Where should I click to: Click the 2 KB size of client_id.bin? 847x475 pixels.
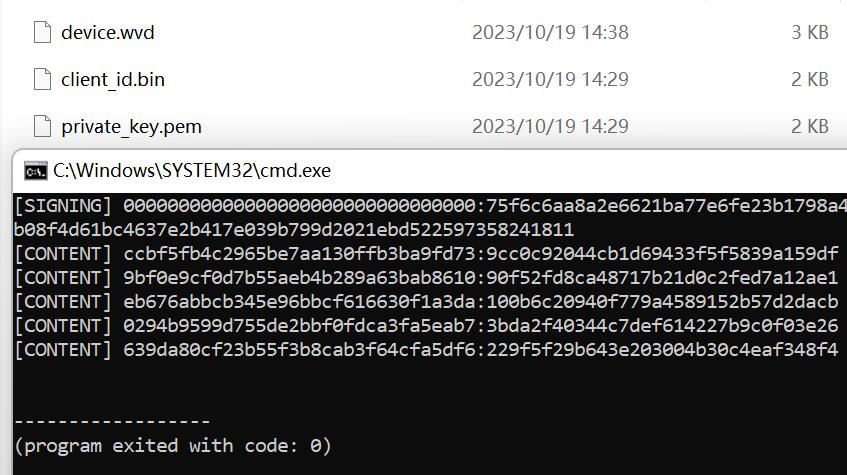click(809, 79)
